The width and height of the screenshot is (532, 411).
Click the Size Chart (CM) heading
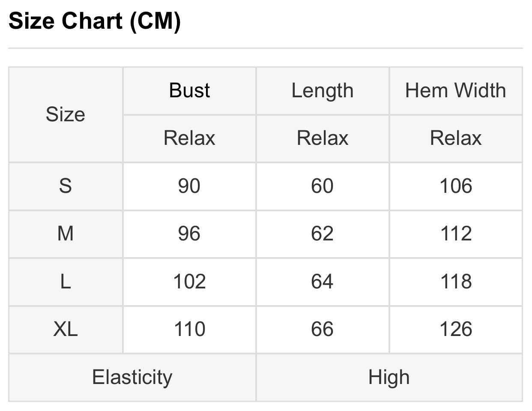point(95,21)
